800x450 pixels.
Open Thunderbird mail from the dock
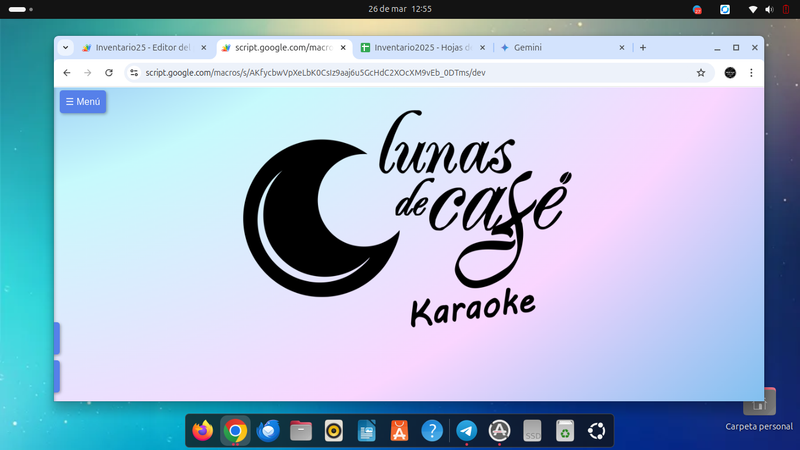268,431
